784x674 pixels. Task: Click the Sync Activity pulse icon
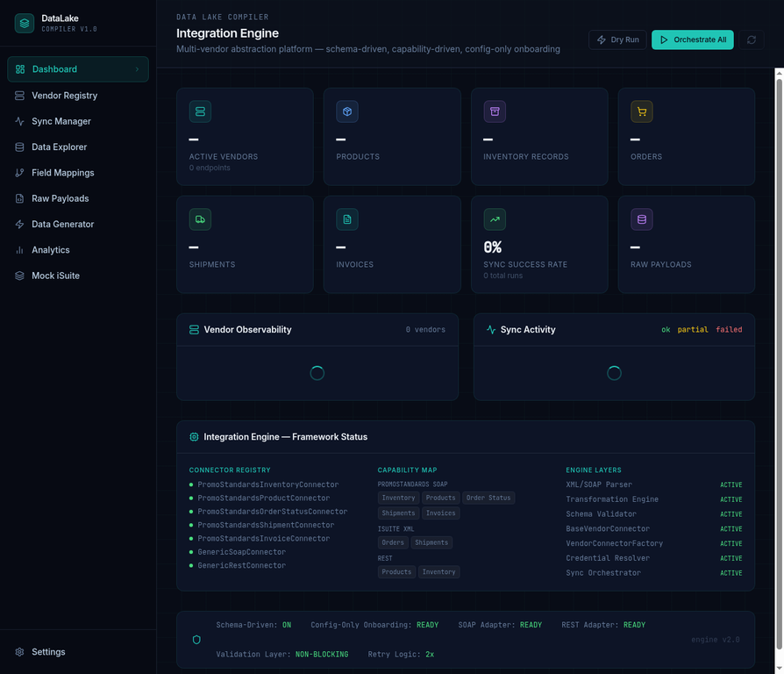(491, 330)
